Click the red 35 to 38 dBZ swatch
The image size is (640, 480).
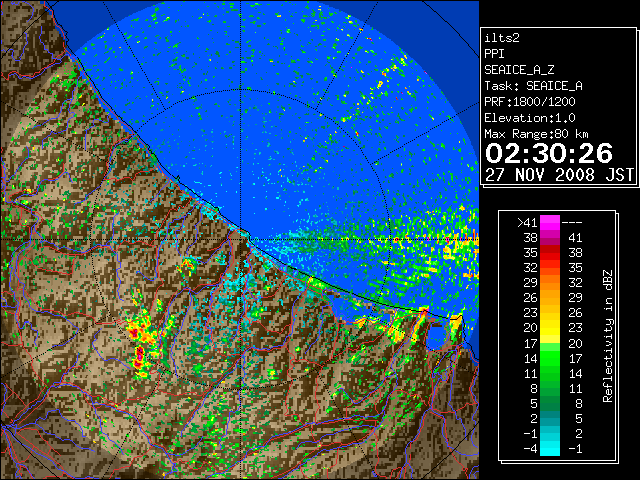point(550,253)
